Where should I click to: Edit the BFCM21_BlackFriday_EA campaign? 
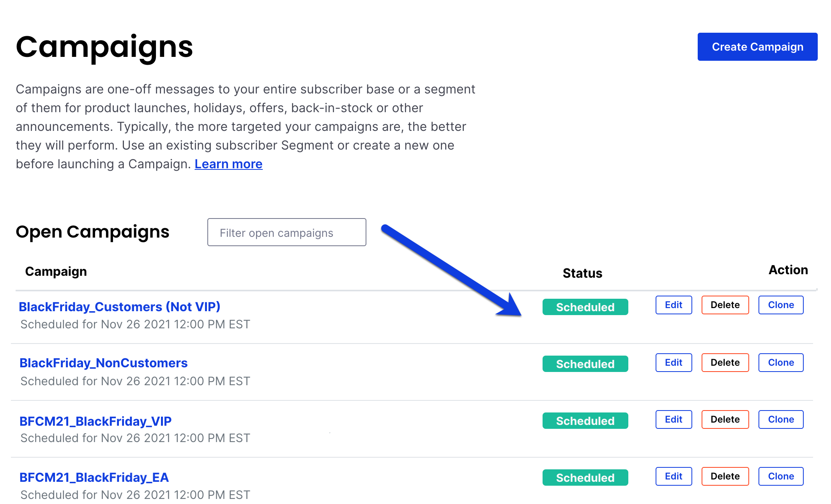tap(674, 476)
